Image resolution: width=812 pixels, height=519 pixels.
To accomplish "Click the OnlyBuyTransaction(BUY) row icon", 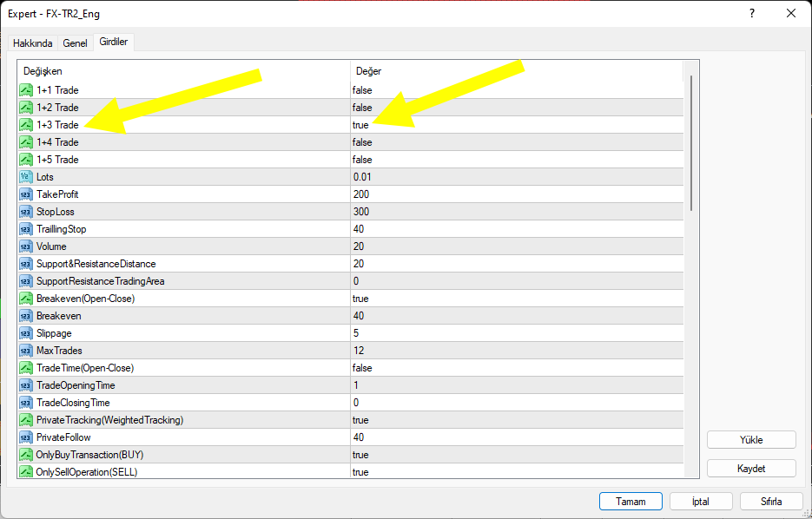I will (x=26, y=455).
